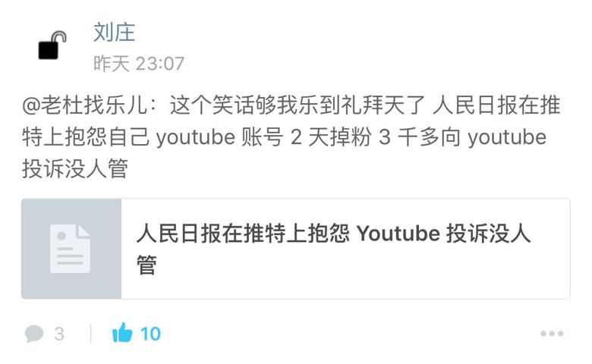Select the post body text paragraph
This screenshot has height=364, width=592.
[291, 136]
